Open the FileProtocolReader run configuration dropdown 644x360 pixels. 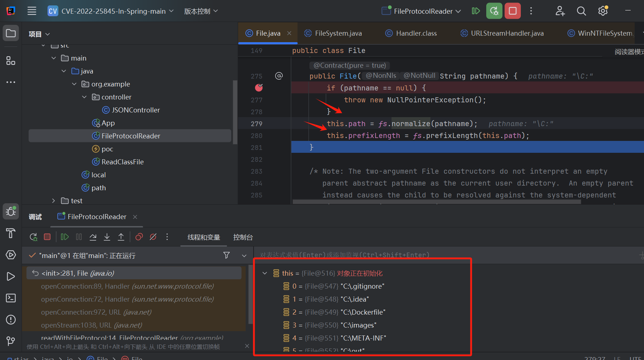click(x=421, y=11)
